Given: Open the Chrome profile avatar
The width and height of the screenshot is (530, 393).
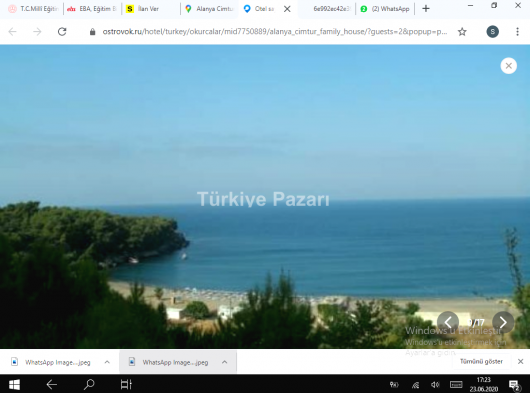Looking at the screenshot, I should (x=492, y=32).
